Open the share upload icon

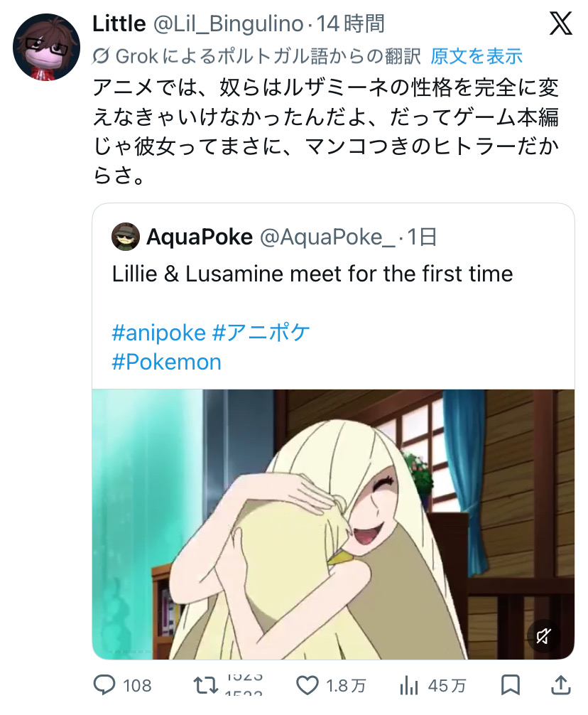(x=561, y=685)
